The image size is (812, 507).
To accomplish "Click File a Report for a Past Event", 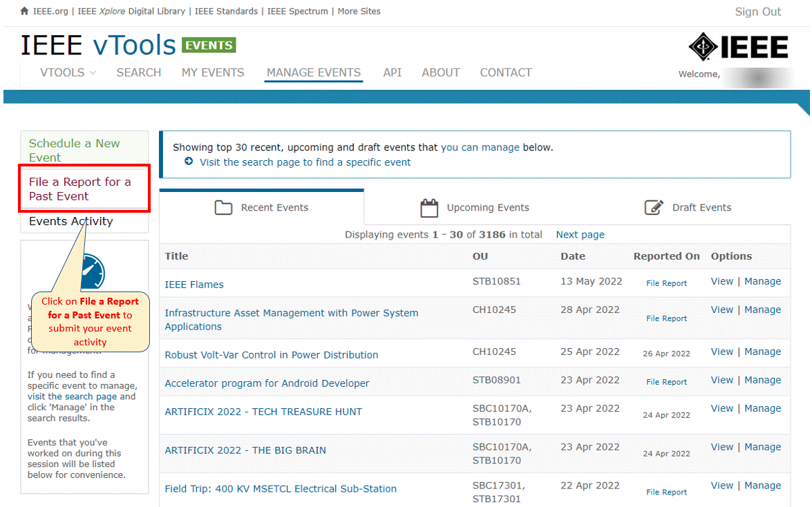I will click(79, 189).
